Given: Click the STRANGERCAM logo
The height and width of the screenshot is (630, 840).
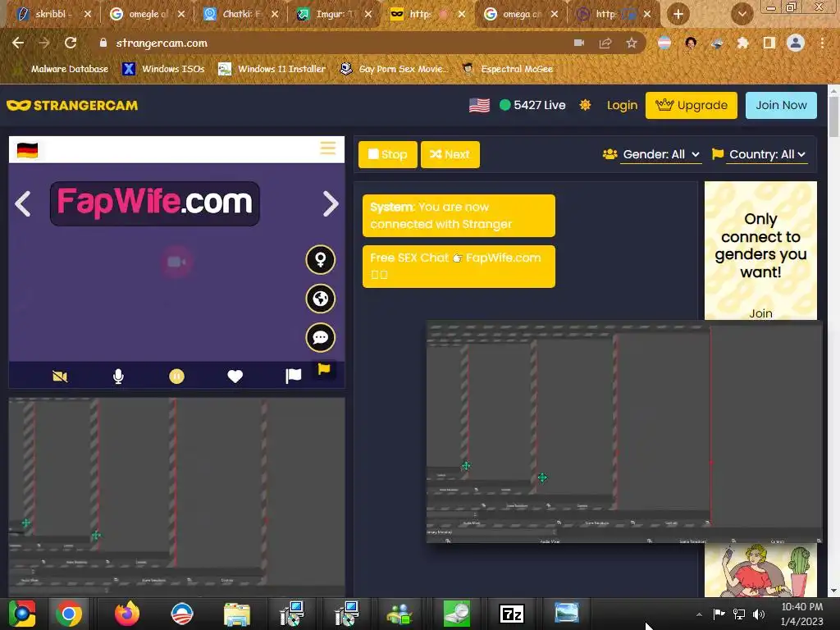Looking at the screenshot, I should (72, 106).
